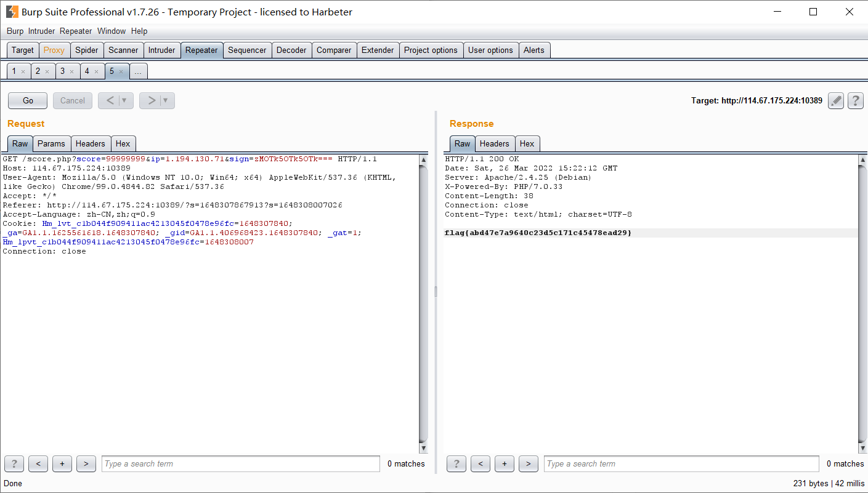
Task: Open the Project options tab
Action: [x=431, y=50]
